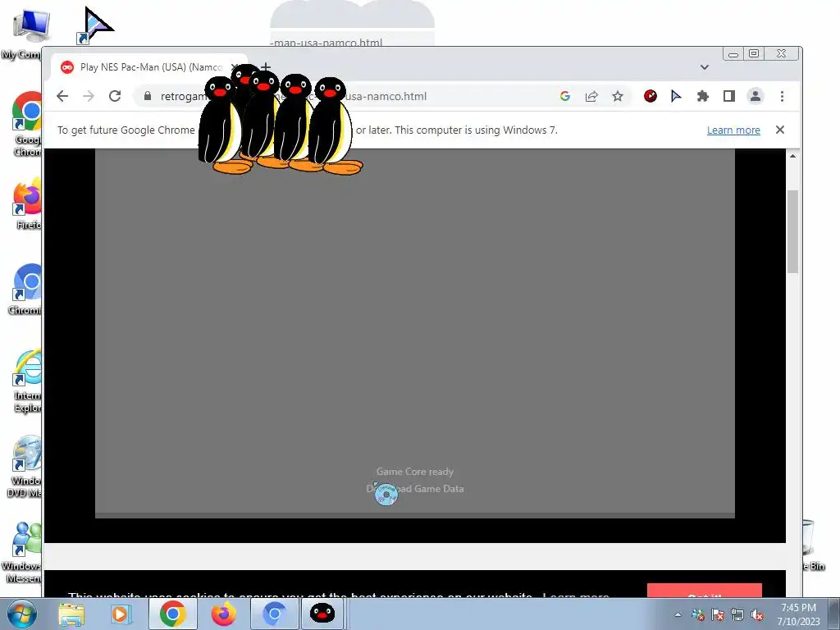Screen dimensions: 840x630
Task: Open Chromium from the taskbar
Action: point(274,614)
